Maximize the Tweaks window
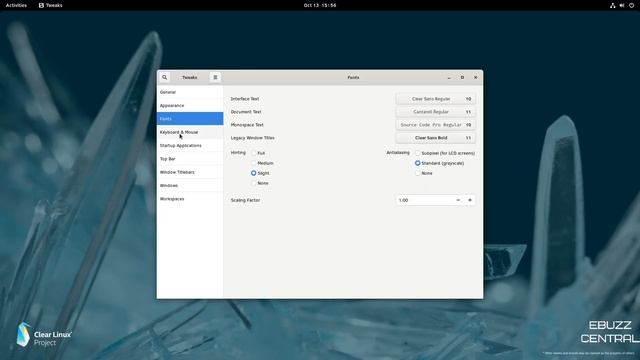This screenshot has height=360, width=640. click(462, 77)
